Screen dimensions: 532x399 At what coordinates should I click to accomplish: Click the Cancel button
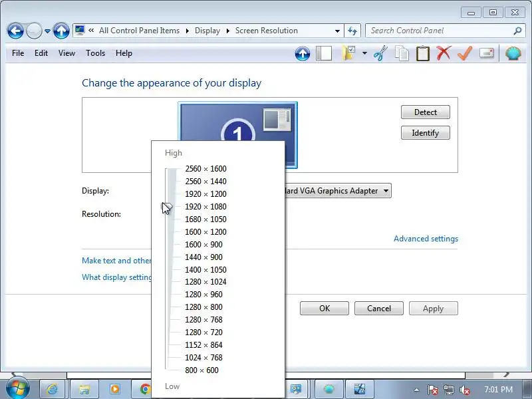[x=379, y=308]
